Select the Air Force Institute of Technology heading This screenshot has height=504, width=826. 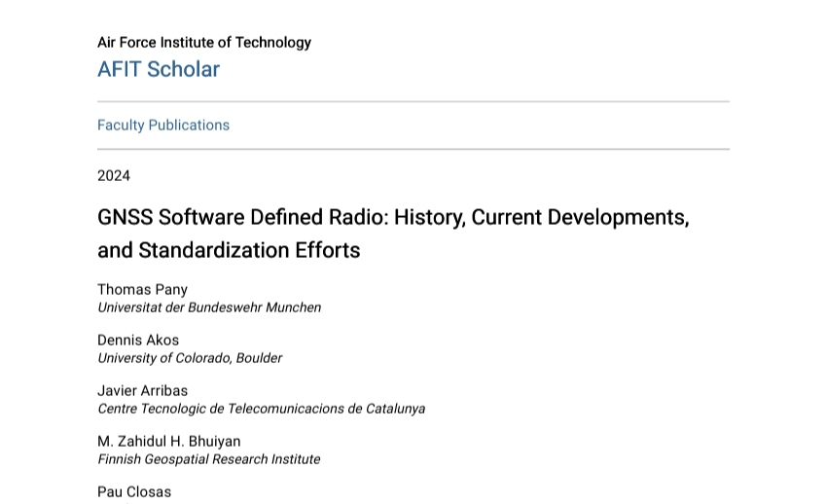click(x=204, y=43)
